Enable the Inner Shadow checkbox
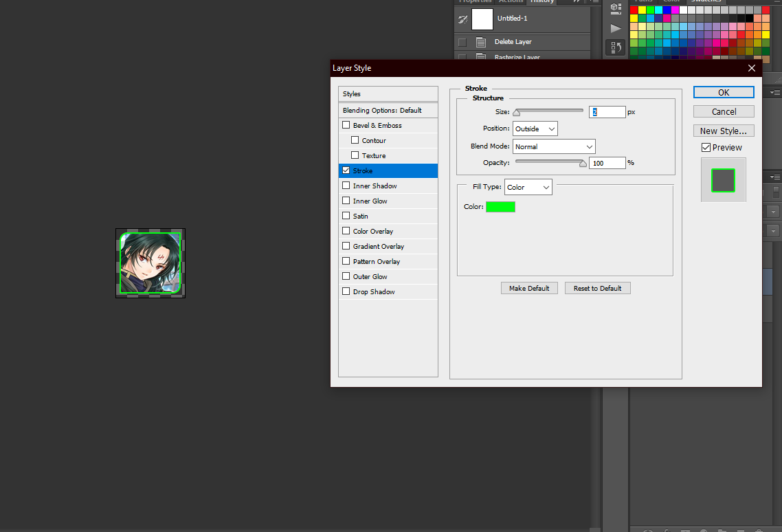Screen dimensions: 782x532 point(346,185)
